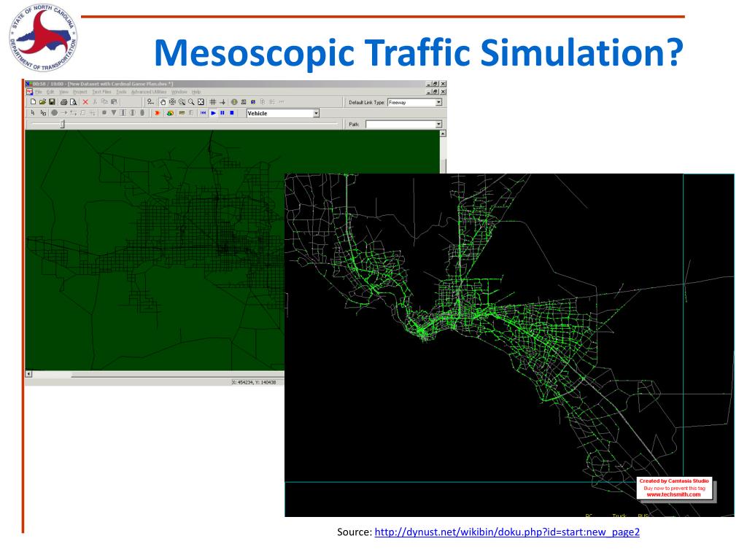Screen dimensions: 747x560
Task: Click the Fit to extents icon
Action: click(201, 102)
